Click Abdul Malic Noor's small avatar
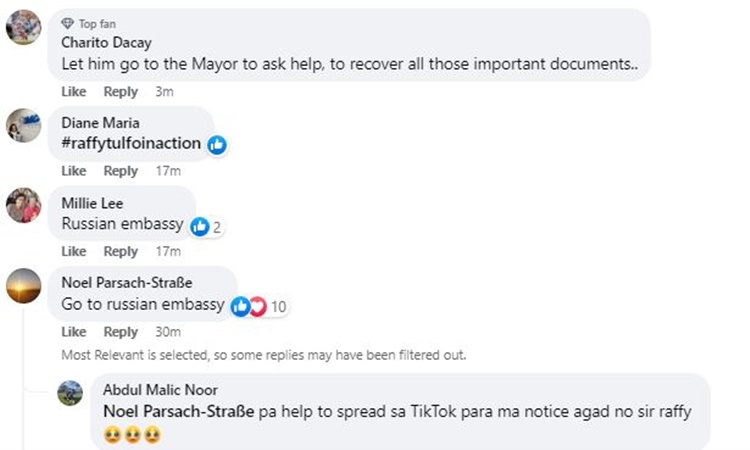Image resolution: width=750 pixels, height=450 pixels. [x=70, y=393]
